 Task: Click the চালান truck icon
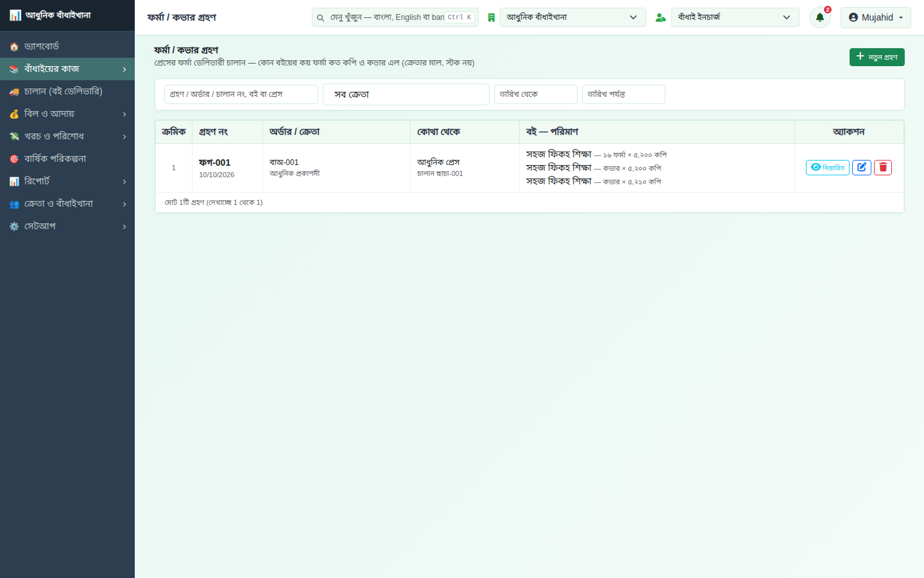(14, 92)
